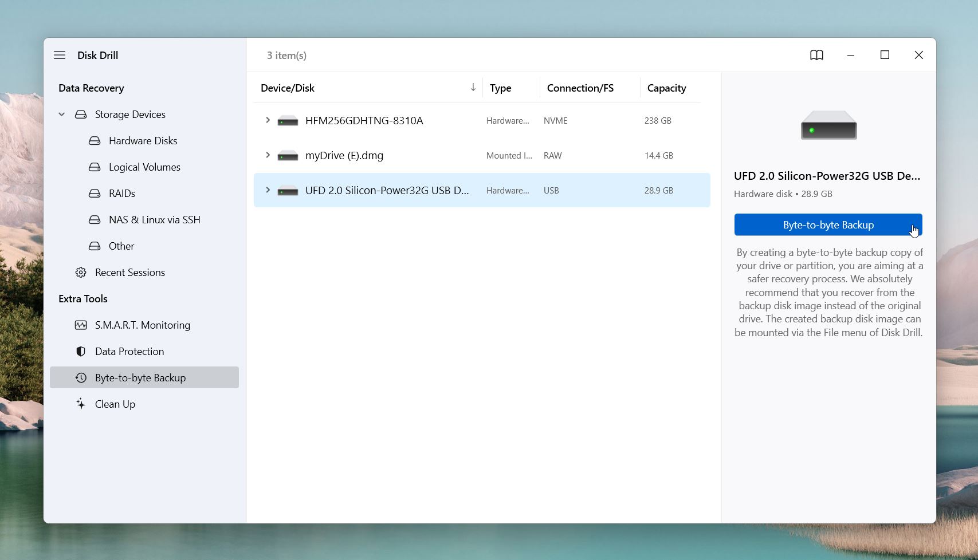The image size is (978, 560).
Task: Select Logical Volumes in the sidebar
Action: point(144,167)
